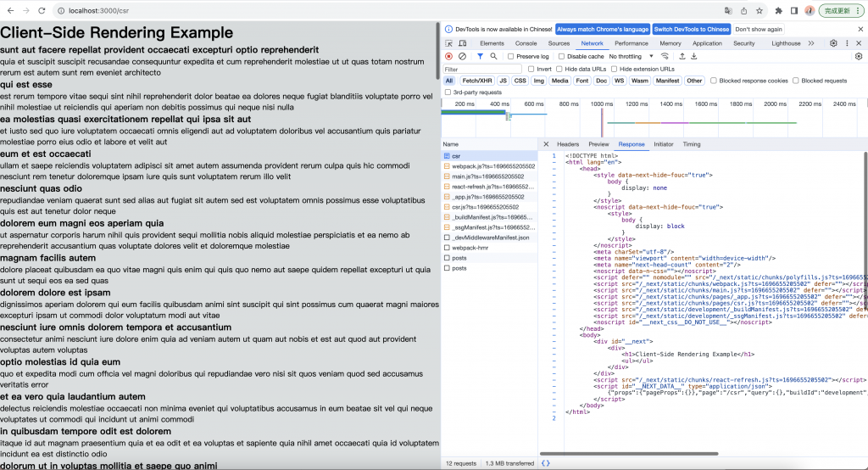Screen dimensions: 868x470
Task: Click Don't show again button
Action: [x=759, y=30]
